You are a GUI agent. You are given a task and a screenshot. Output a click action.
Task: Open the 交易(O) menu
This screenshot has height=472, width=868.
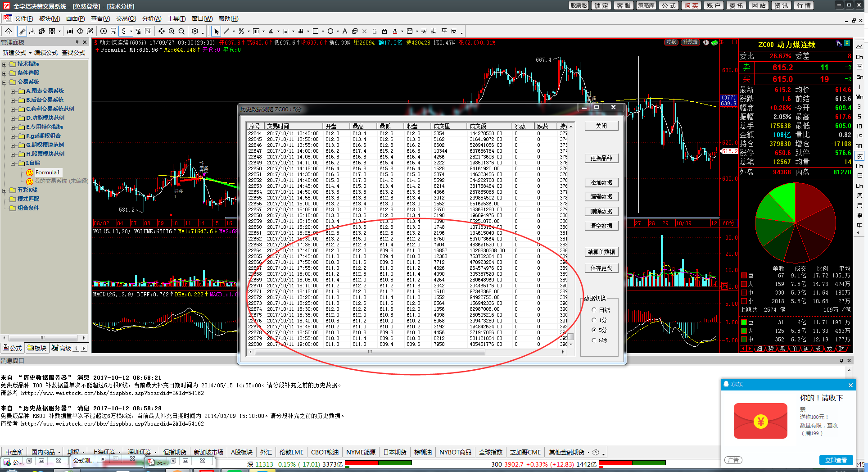coord(126,18)
